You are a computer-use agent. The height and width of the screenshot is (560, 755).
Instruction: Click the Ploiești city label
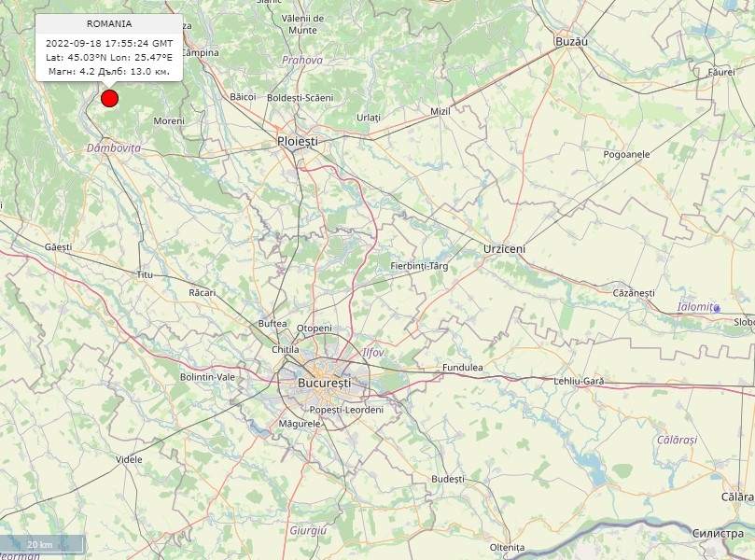coord(298,141)
